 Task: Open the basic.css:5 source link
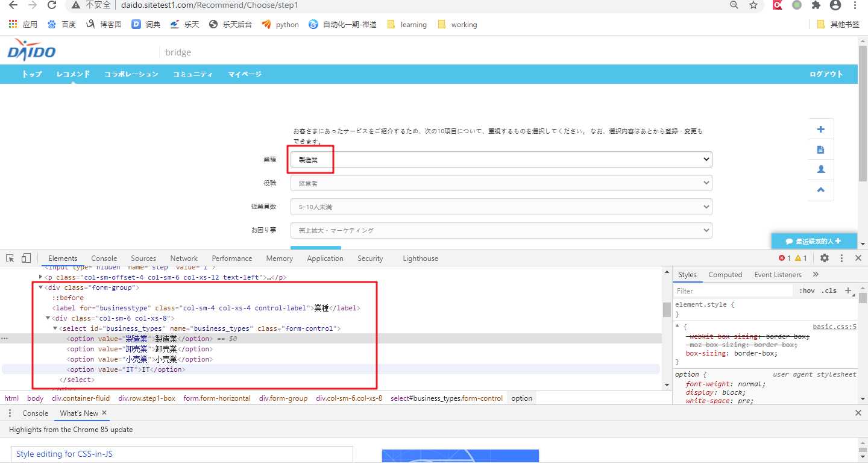834,327
